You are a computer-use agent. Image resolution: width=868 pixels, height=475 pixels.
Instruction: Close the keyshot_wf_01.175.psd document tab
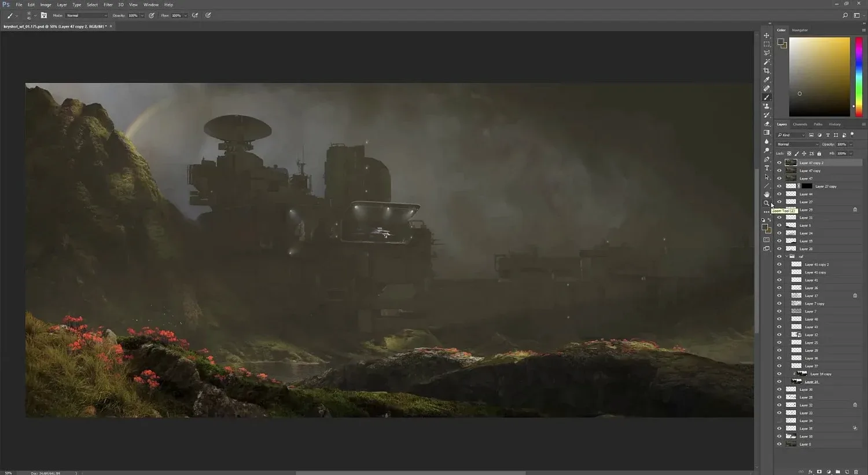[x=111, y=26]
